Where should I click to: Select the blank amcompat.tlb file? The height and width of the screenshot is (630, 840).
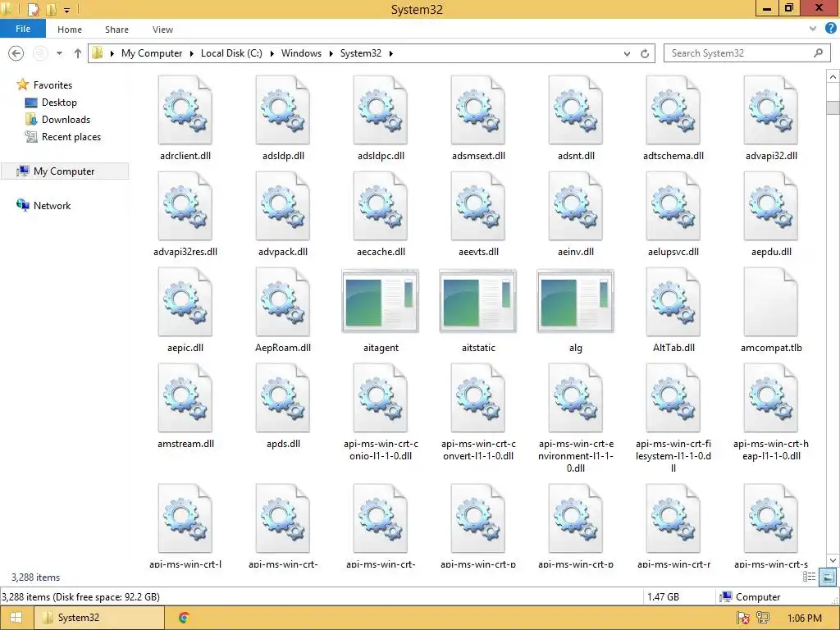pos(771,302)
